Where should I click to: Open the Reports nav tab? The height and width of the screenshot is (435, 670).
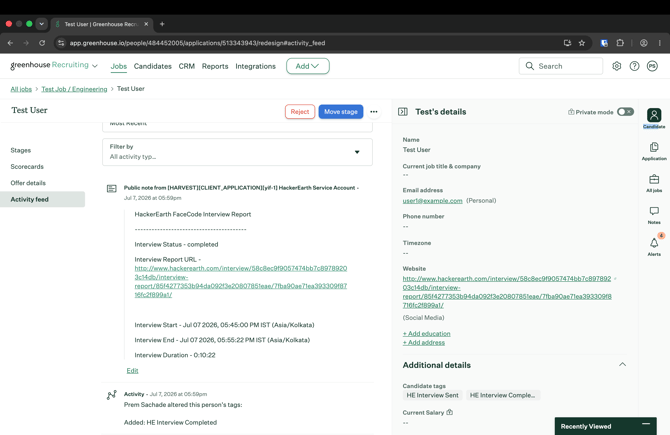pyautogui.click(x=215, y=66)
